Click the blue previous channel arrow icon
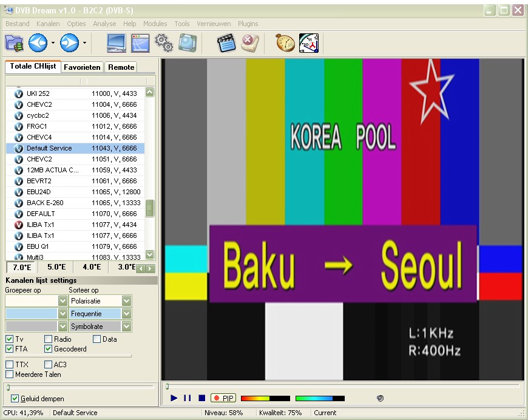This screenshot has height=420, width=528. point(38,43)
